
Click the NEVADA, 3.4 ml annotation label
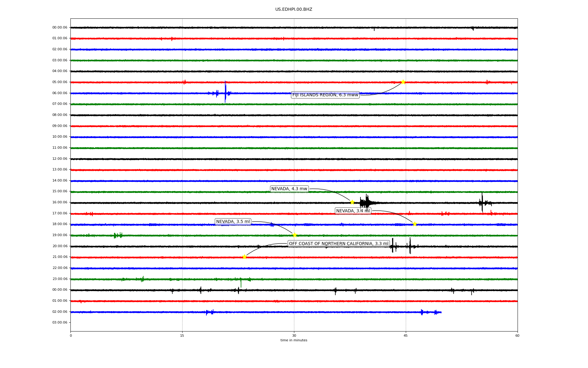coord(353,211)
